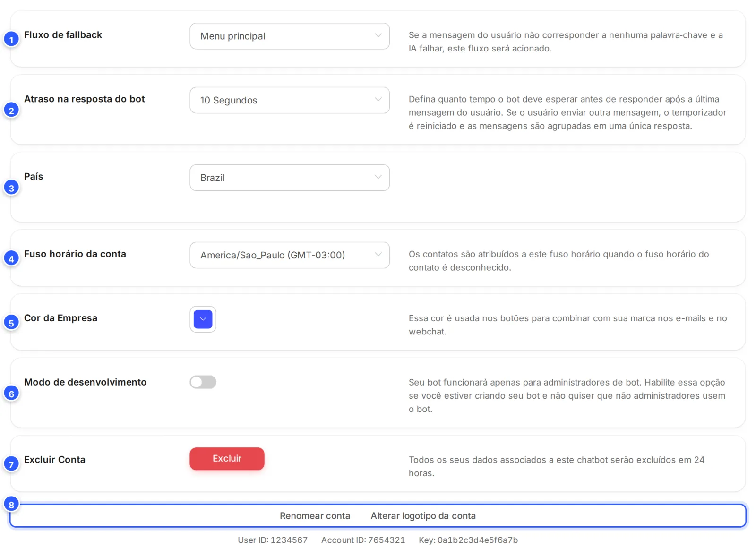Click Alterar logotipo da conta link
756x557 pixels.
point(423,516)
